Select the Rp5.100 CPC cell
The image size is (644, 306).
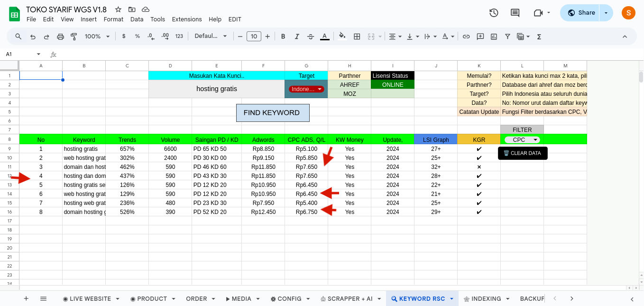pos(306,148)
